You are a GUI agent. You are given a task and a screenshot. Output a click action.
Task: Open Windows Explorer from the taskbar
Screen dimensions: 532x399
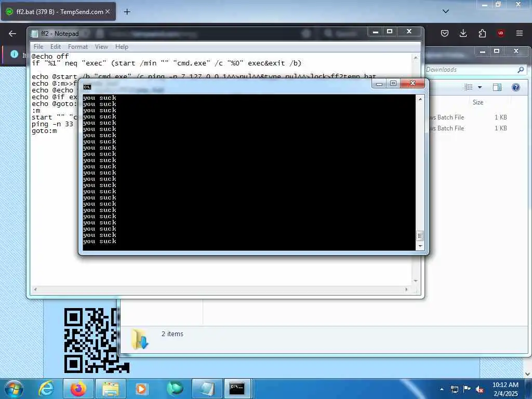[x=110, y=389]
